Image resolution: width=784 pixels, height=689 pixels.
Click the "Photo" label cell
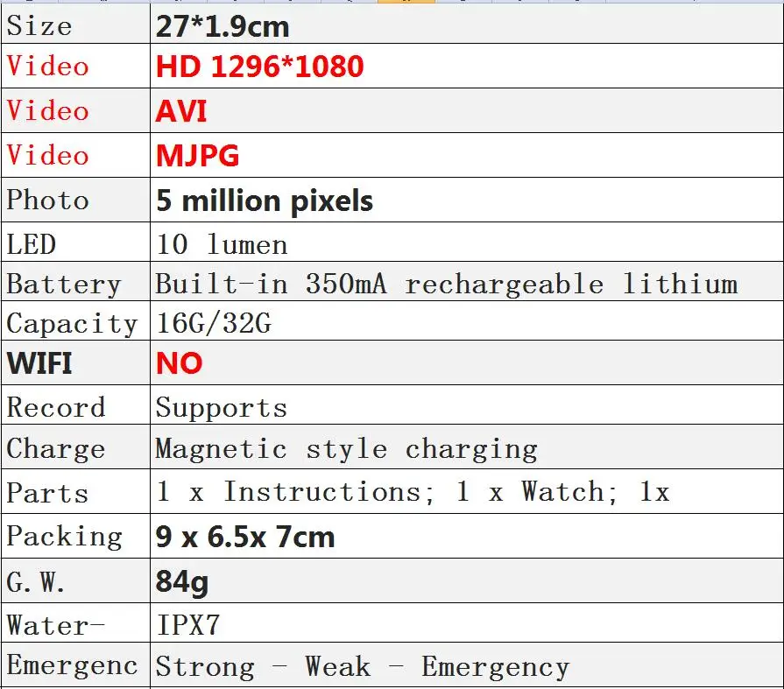pos(75,200)
